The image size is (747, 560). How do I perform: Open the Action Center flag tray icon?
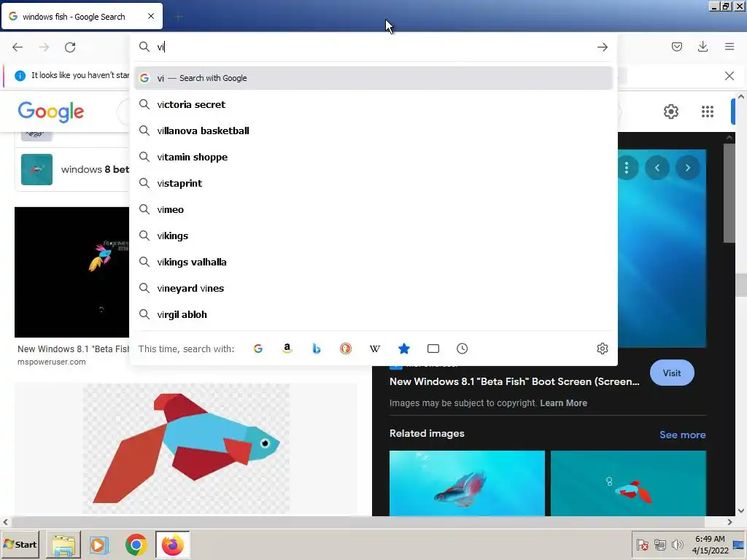(x=642, y=544)
